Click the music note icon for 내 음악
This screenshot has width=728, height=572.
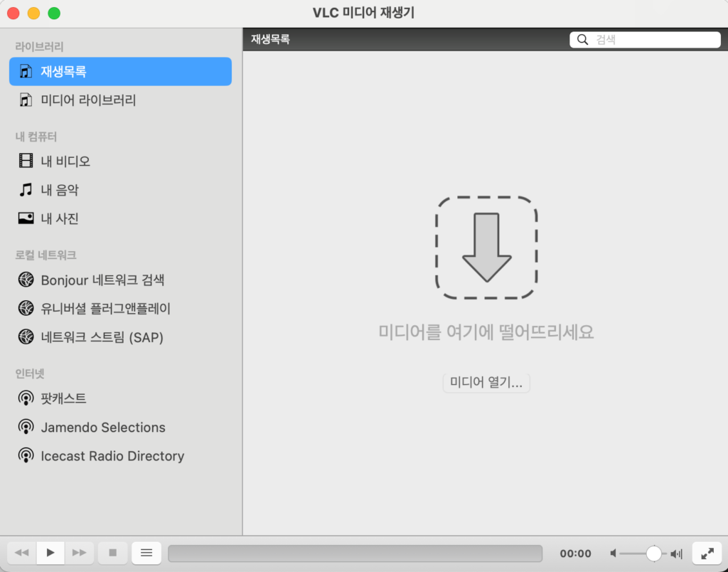coord(26,189)
